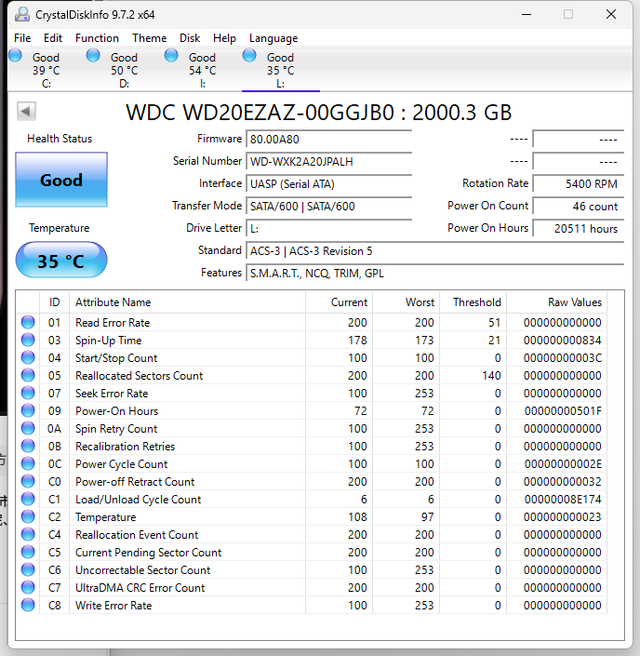Click the Raw Values column header
The width and height of the screenshot is (640, 656).
[x=557, y=302]
